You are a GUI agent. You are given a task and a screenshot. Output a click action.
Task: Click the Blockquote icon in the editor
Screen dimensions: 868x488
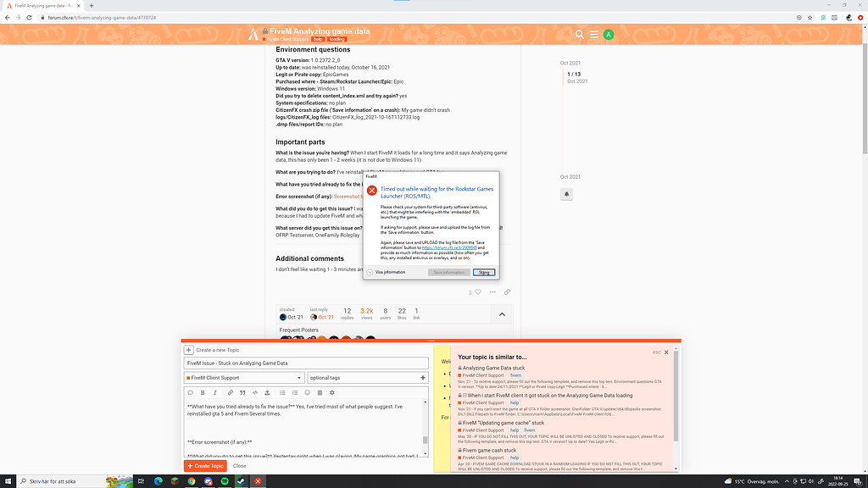click(242, 392)
